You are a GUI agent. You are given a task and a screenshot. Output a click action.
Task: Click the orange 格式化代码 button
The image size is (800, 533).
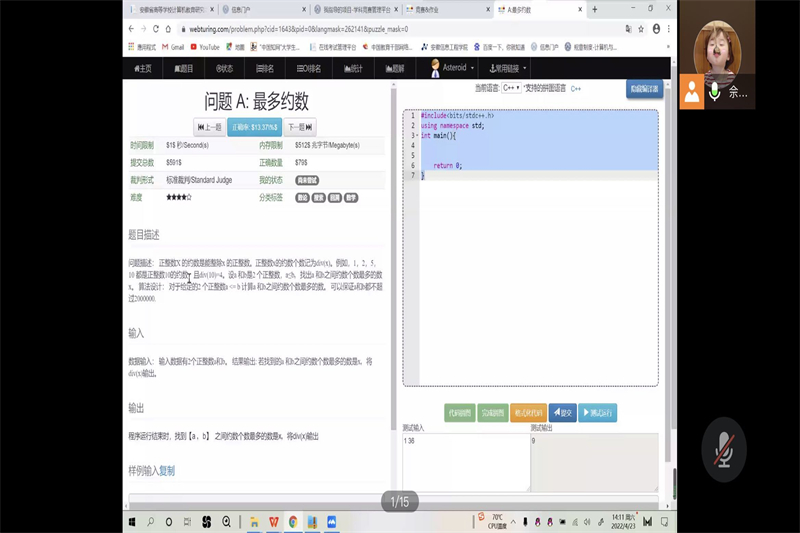click(528, 412)
